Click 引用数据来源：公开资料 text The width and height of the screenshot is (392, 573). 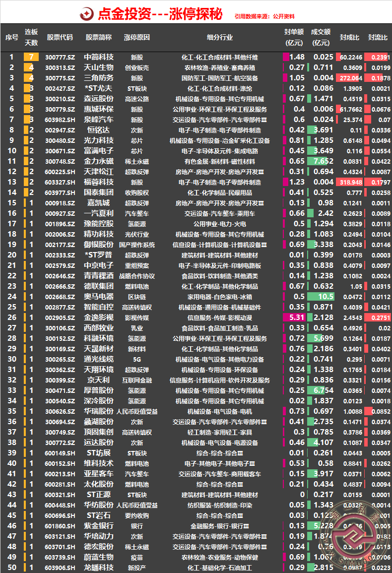(x=265, y=16)
